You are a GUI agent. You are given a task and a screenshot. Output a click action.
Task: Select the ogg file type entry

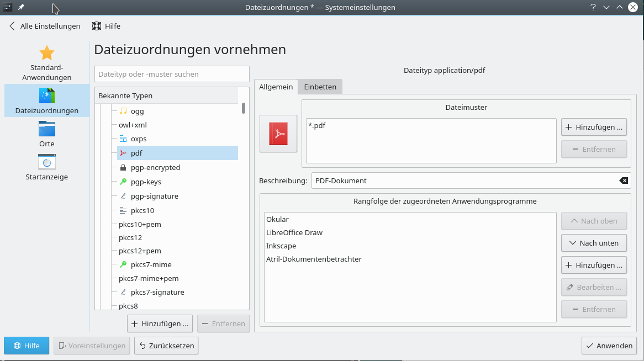pos(137,111)
